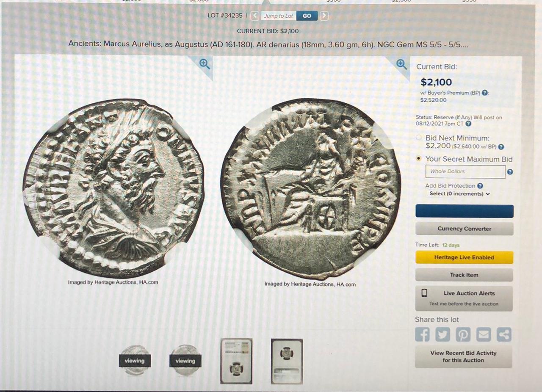This screenshot has width=542, height=392.
Task: Select Bid Next Minimum radio option
Action: coord(419,138)
